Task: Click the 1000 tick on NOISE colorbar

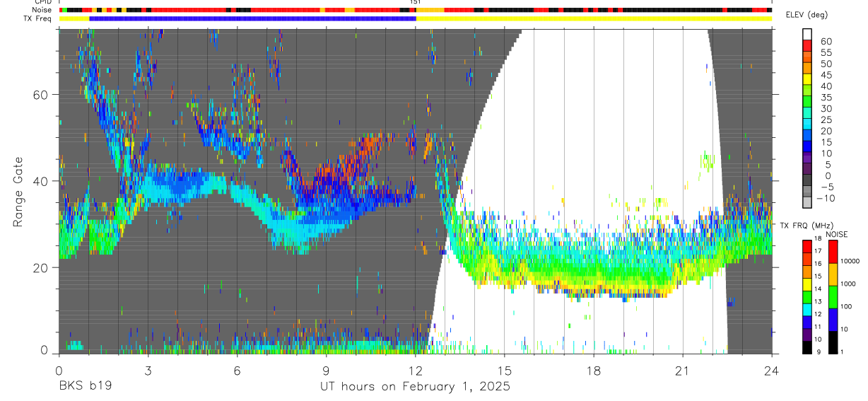Action: tap(849, 284)
